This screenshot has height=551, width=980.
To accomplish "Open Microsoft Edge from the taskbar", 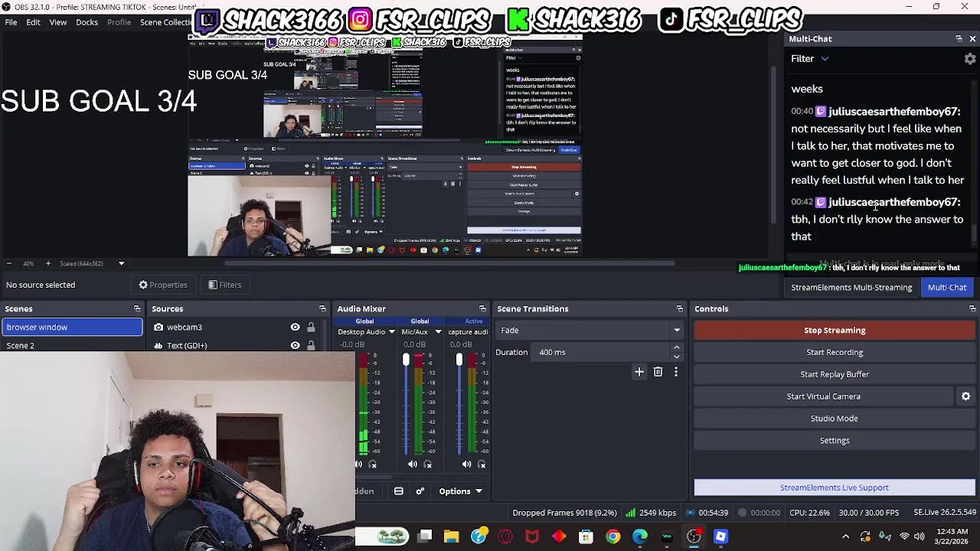I will coord(639,536).
